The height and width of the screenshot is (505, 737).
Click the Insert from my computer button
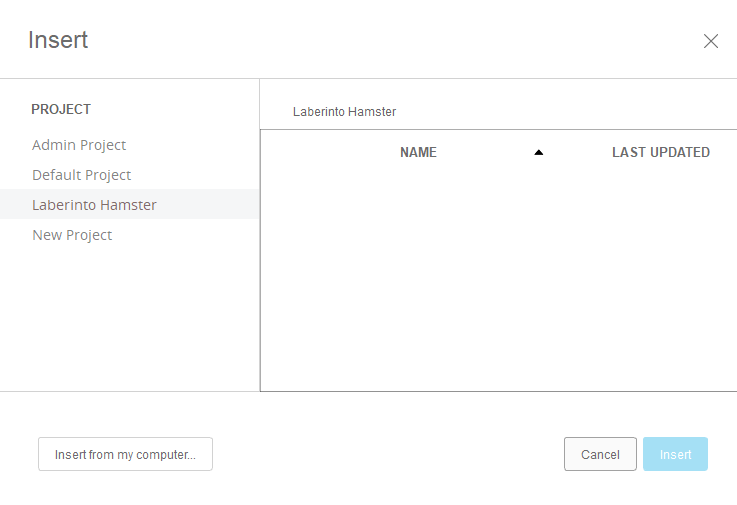tap(125, 454)
